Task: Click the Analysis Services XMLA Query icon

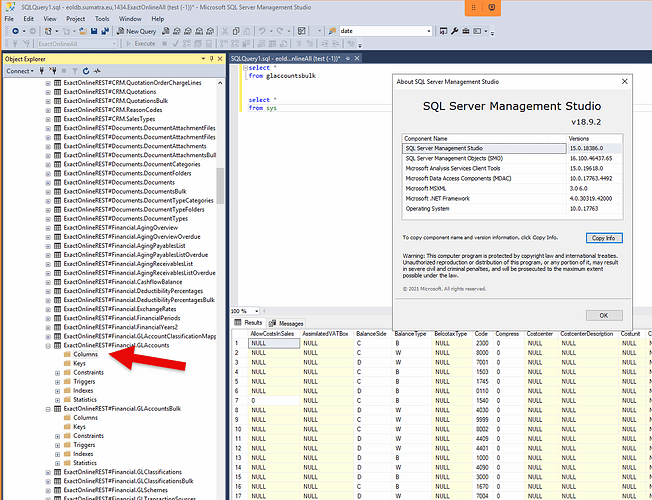Action: 199,31
